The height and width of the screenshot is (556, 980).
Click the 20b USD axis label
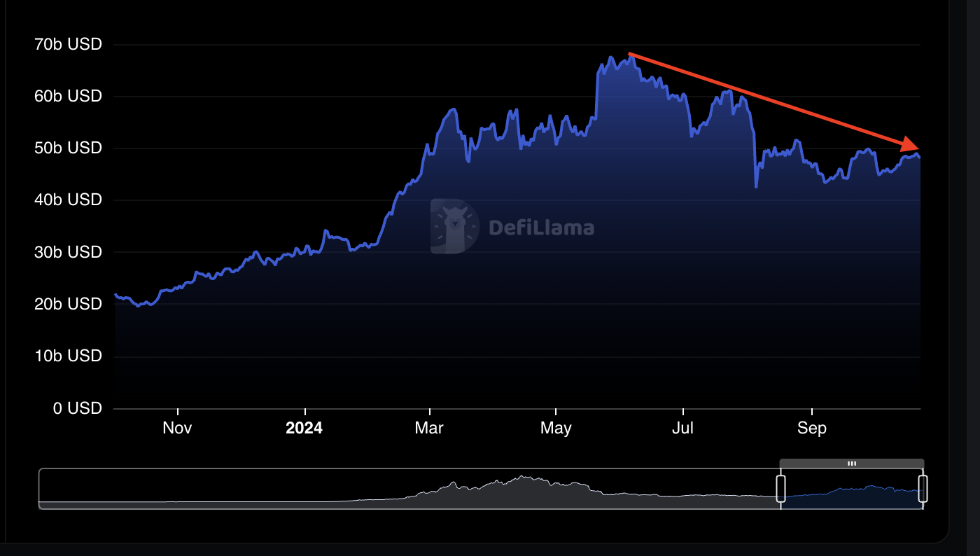68,304
